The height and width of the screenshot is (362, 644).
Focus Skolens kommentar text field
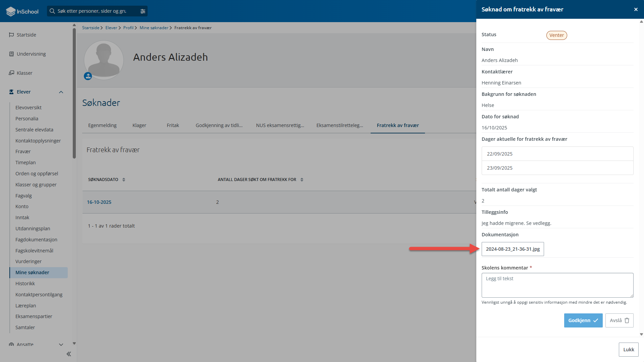coord(557,285)
